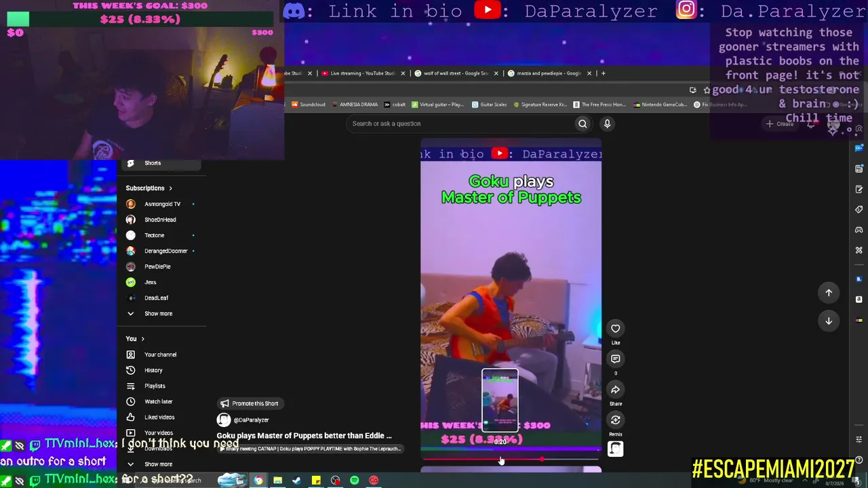
Task: Open the AMNESIA DRAMA bookmark
Action: pos(353,104)
